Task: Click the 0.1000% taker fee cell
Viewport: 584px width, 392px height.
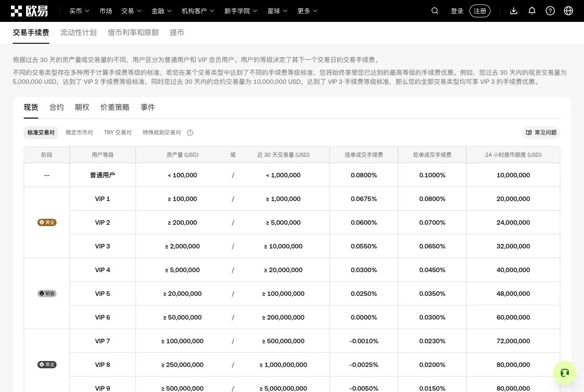Action: [433, 175]
